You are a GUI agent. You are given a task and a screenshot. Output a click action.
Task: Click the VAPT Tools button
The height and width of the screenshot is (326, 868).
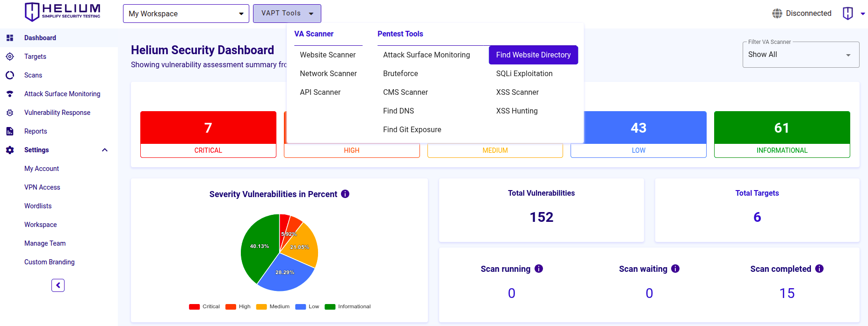[287, 14]
